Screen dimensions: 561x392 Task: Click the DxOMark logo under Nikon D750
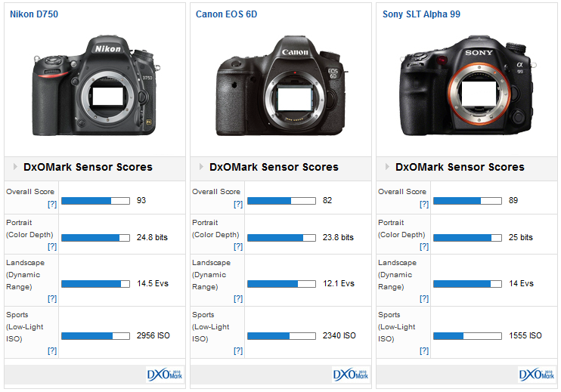[x=164, y=374]
